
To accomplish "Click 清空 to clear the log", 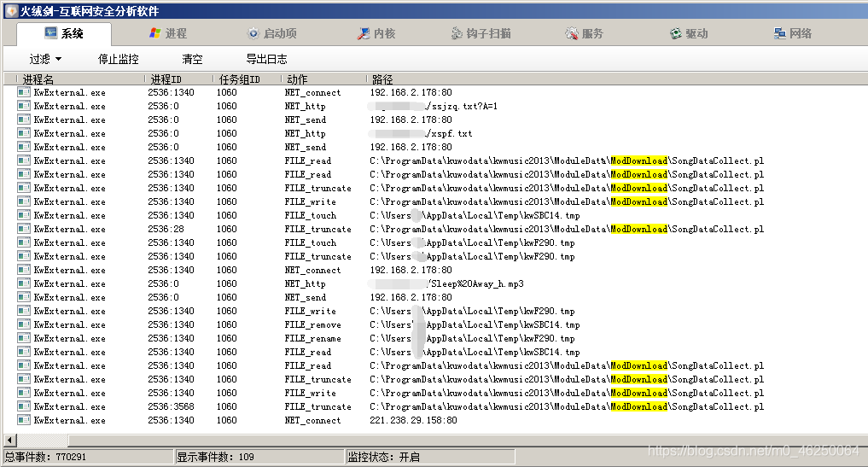I will point(192,59).
